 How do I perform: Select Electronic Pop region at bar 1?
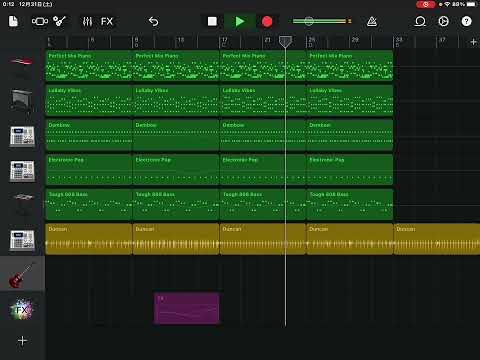[89, 169]
